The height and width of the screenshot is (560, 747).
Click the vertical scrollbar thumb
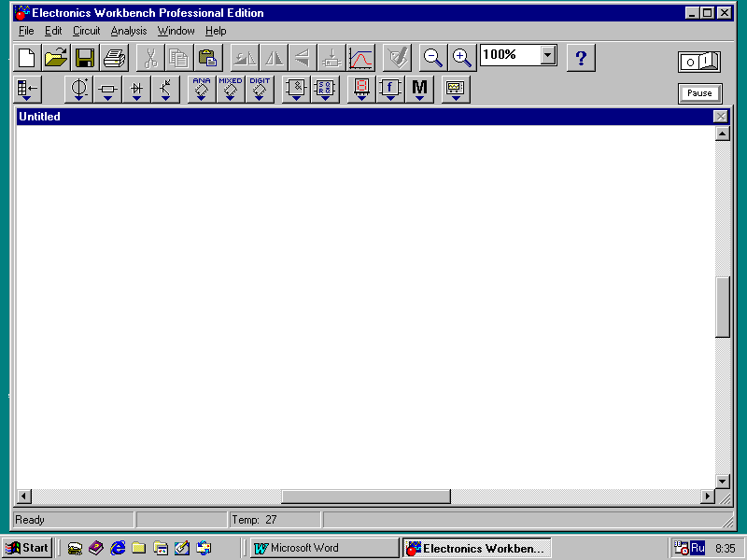722,307
